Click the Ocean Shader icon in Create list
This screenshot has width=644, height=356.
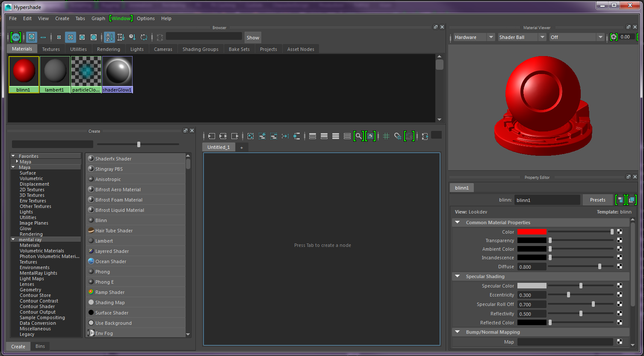[91, 261]
